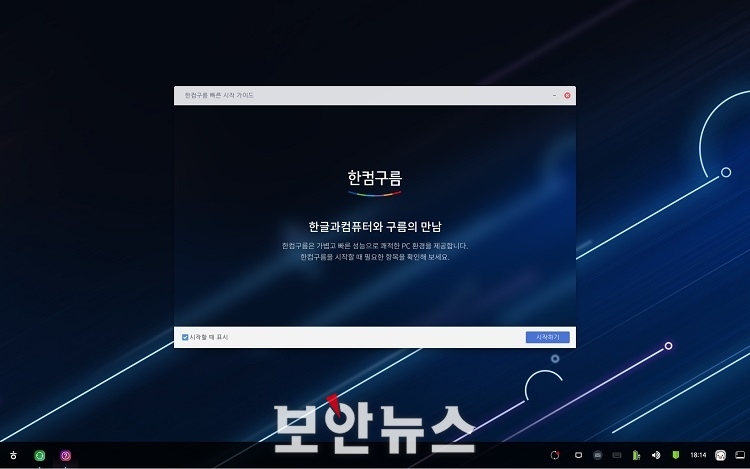Open the user avatar icon in taskbar
This screenshot has height=469, width=750.
tap(720, 455)
